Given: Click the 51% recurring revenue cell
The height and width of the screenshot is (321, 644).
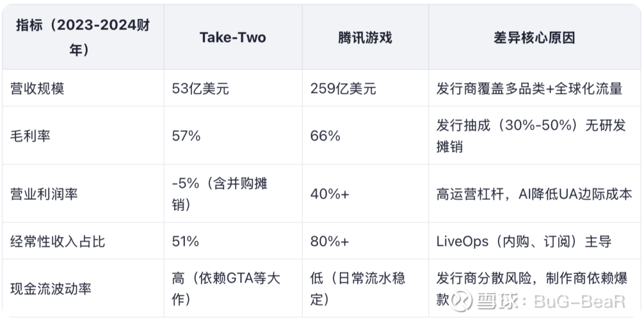Looking at the screenshot, I should [x=185, y=241].
